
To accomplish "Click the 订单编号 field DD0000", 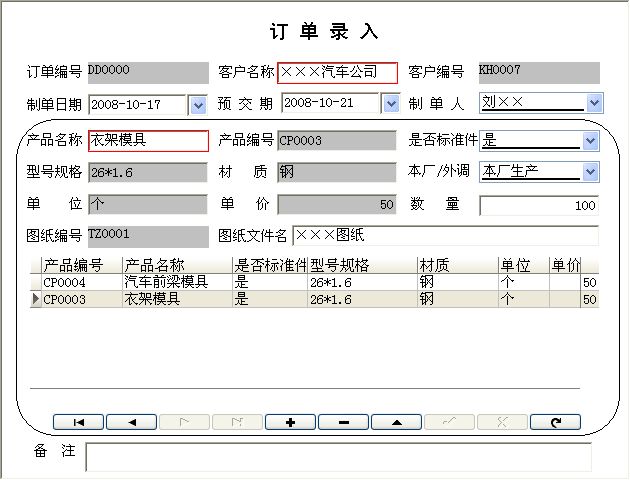I will coord(148,73).
